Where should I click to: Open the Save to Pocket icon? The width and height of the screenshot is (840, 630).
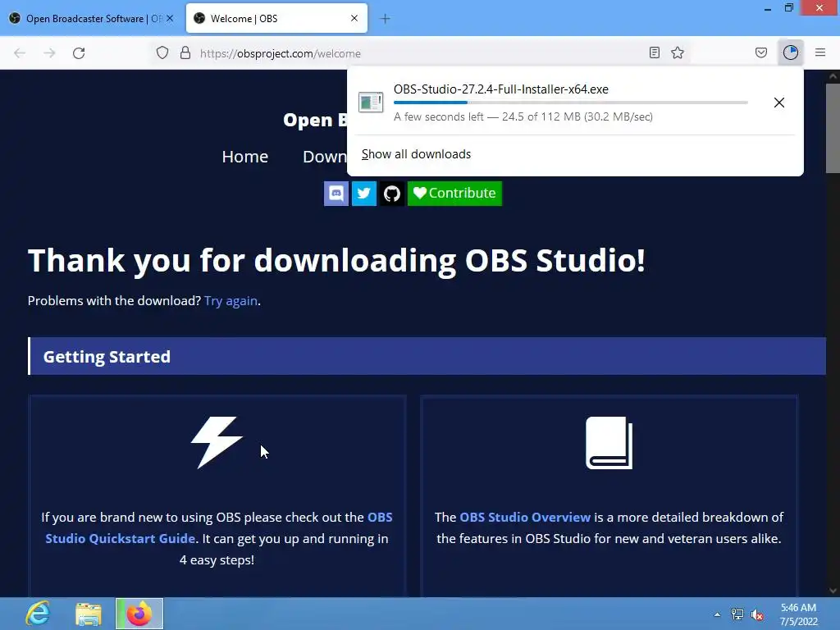pos(760,52)
